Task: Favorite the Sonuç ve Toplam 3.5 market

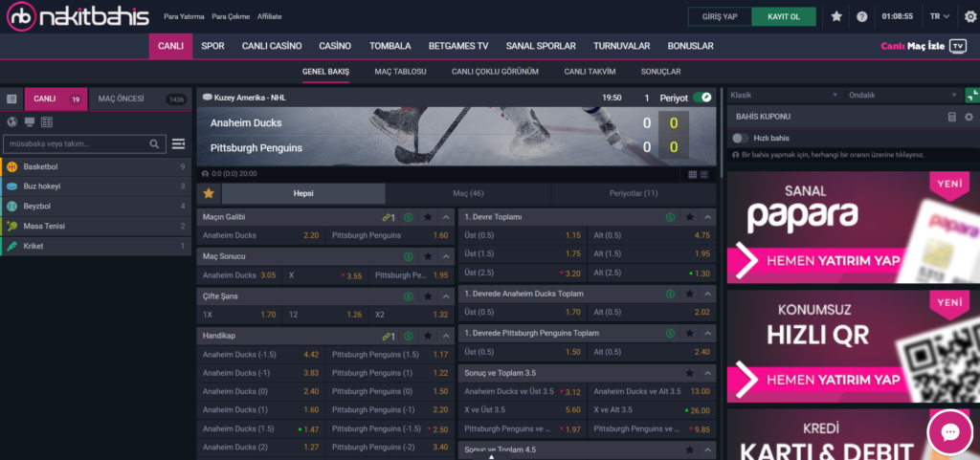Action: (689, 373)
